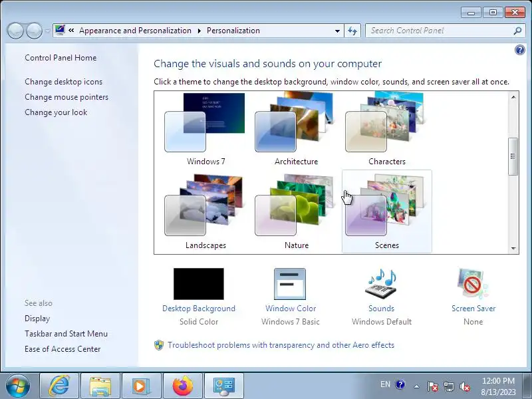Apply the Nature theme

coord(296,211)
